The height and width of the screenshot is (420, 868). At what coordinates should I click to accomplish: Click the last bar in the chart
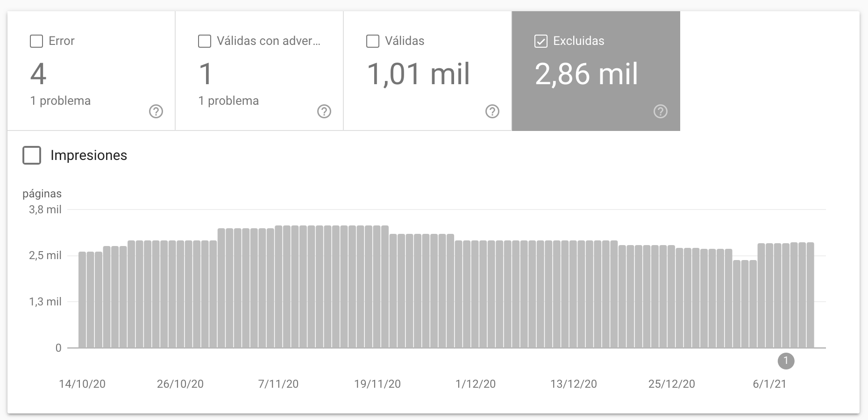tap(810, 295)
